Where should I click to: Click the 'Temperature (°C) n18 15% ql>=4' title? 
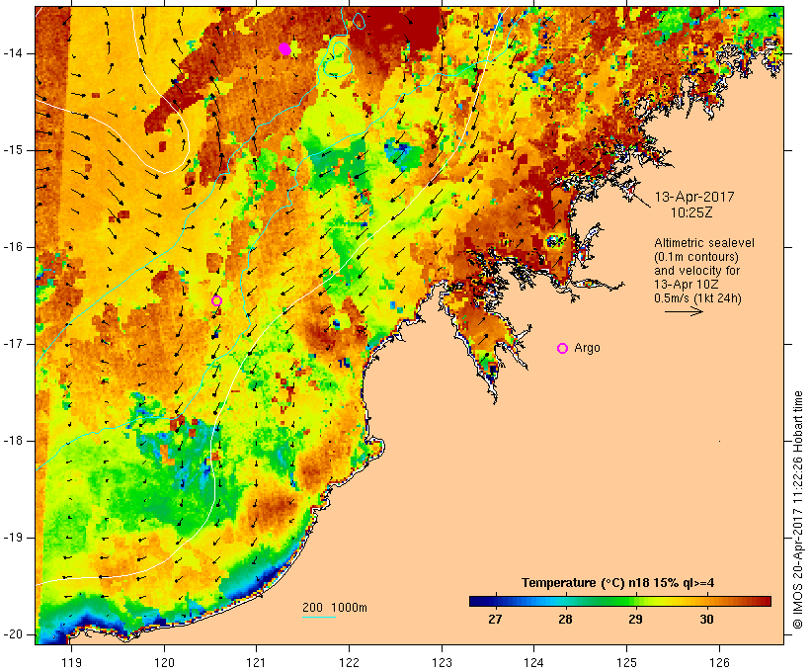point(617,583)
